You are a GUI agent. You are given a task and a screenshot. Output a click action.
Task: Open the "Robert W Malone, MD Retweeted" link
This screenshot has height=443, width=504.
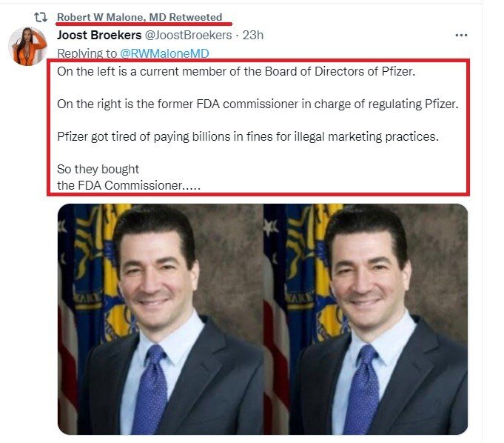[140, 17]
